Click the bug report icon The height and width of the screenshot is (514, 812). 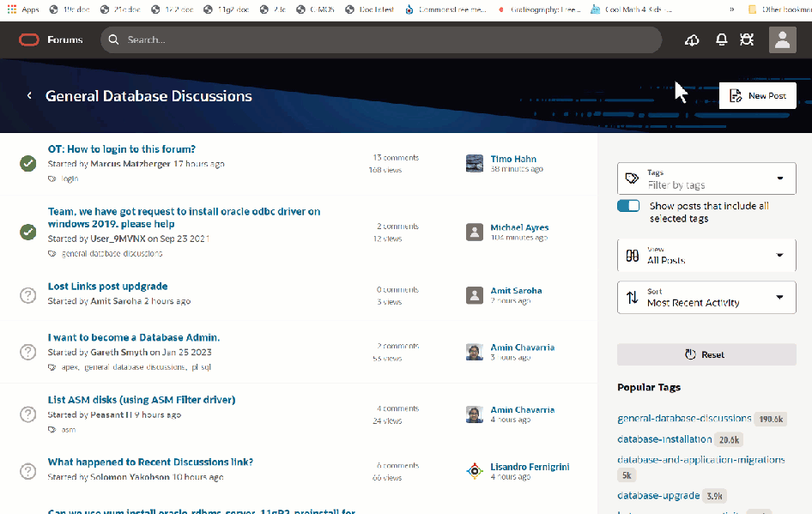pyautogui.click(x=747, y=40)
